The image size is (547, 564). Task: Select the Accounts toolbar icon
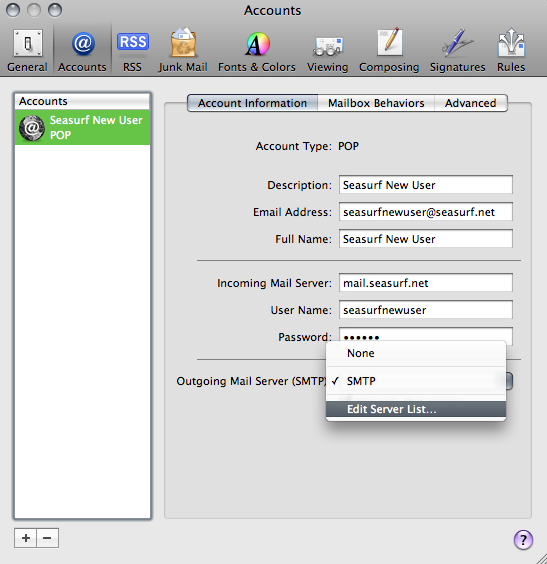(82, 51)
